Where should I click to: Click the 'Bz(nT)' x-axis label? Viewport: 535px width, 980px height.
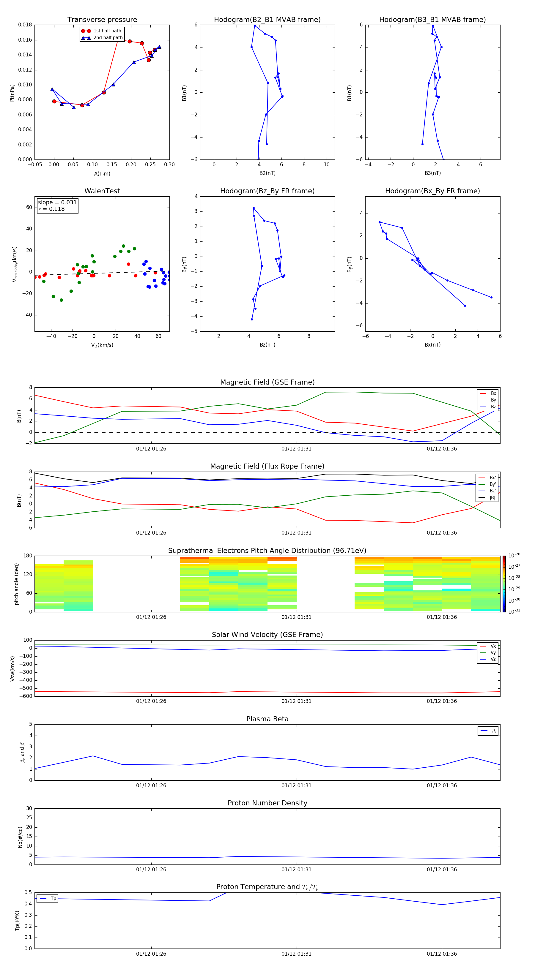click(x=267, y=345)
